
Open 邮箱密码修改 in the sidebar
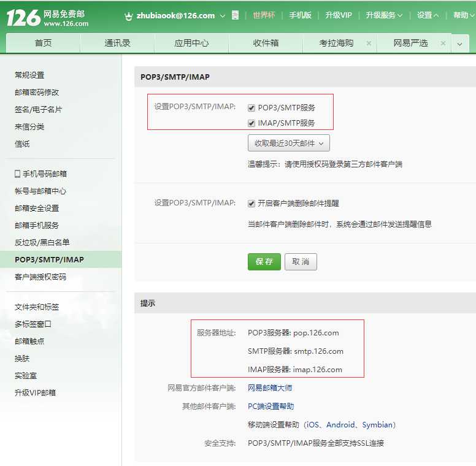tap(37, 92)
